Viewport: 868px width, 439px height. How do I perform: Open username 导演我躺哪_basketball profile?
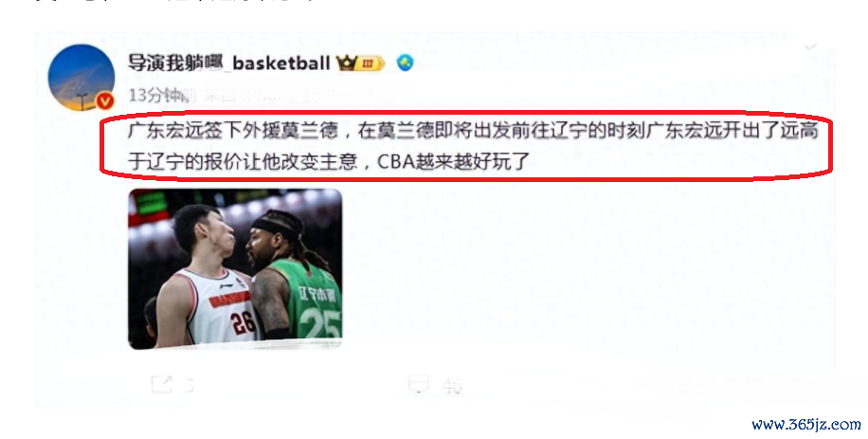point(229,63)
